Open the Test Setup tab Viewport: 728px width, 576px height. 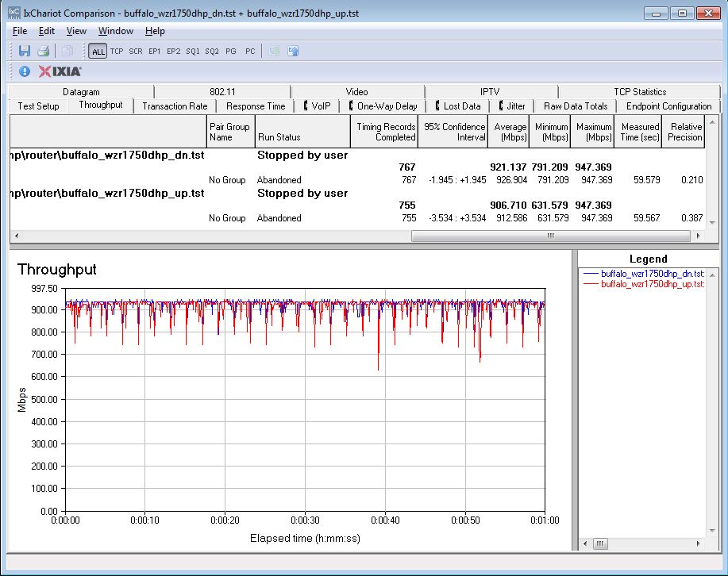coord(39,106)
